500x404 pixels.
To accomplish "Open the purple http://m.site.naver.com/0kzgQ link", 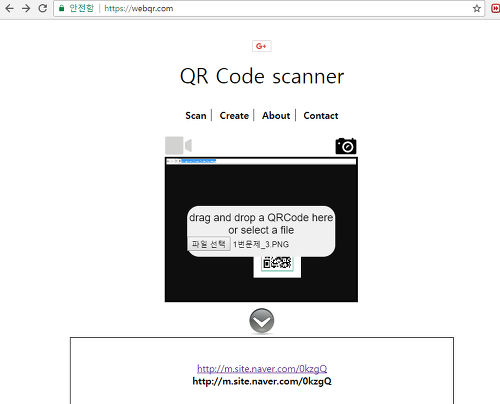I will pos(262,369).
